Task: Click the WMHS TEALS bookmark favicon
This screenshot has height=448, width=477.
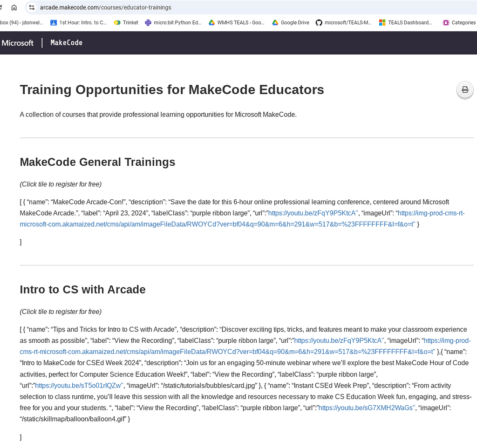Action: click(211, 22)
